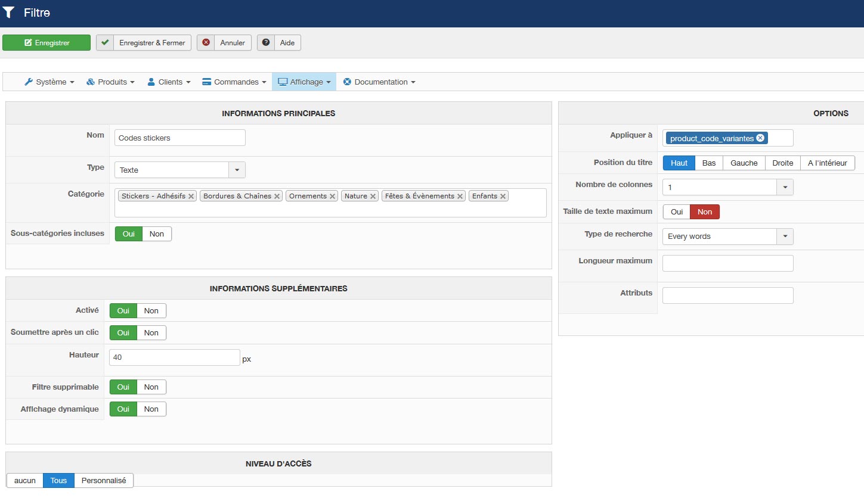
Task: Click the red cancel icon
Action: [206, 43]
